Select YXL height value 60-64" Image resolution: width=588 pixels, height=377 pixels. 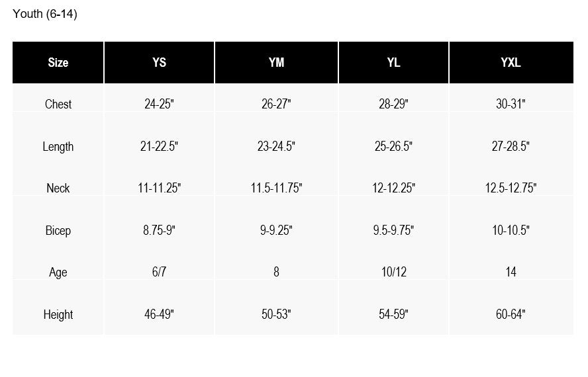click(x=511, y=315)
